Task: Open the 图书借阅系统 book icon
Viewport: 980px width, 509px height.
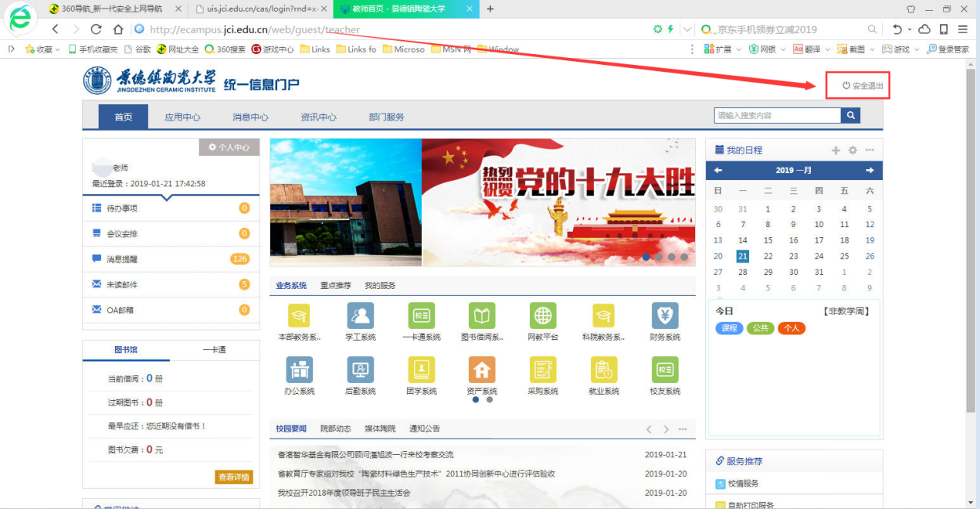Action: 482,315
